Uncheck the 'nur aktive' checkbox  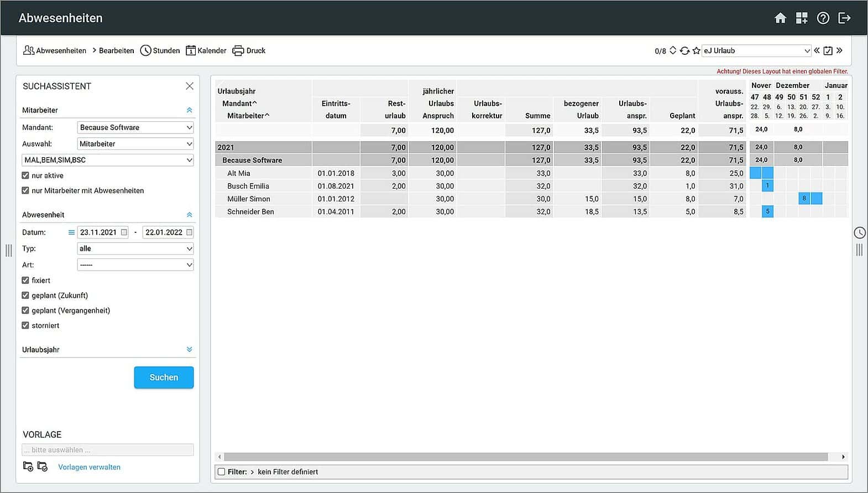coord(25,175)
